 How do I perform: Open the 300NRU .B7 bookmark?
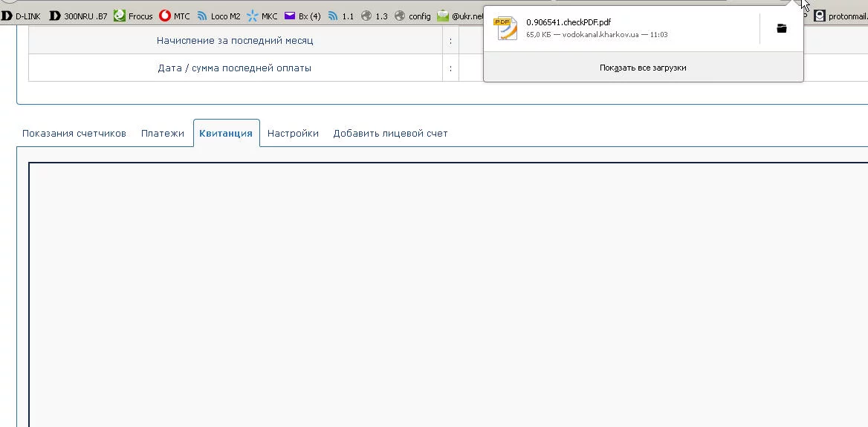79,16
